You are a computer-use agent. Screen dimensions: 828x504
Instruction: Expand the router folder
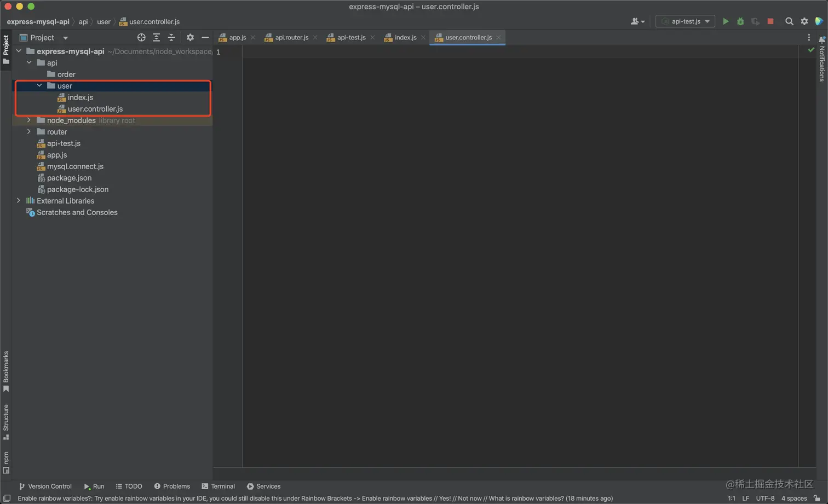click(x=29, y=131)
